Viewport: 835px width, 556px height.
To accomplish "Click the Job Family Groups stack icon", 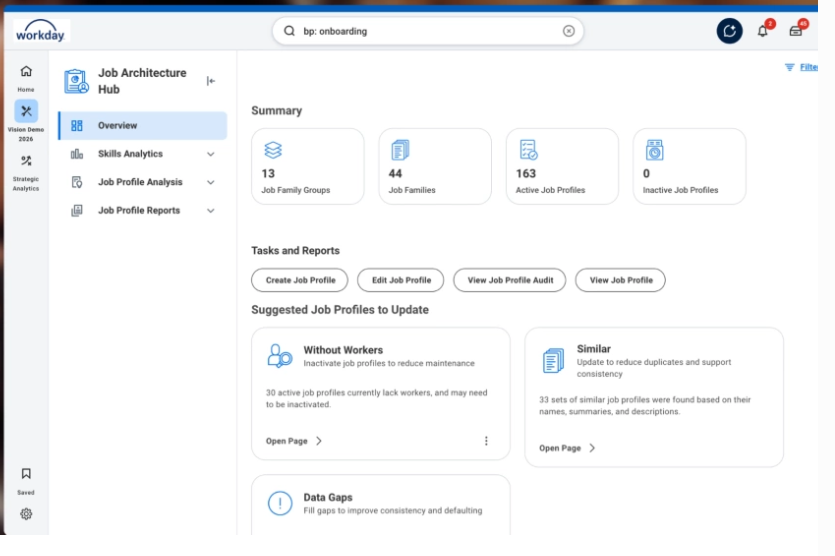I will 273,150.
